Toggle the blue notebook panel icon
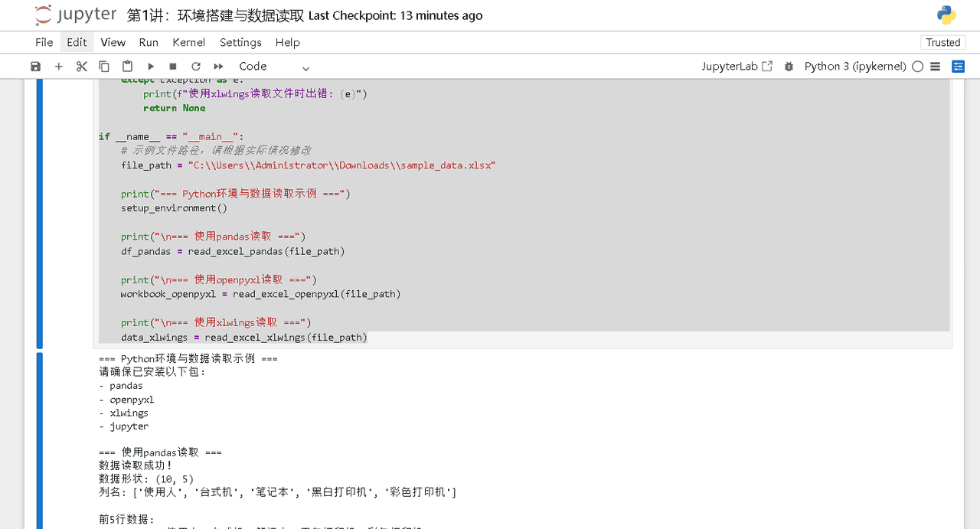This screenshot has width=980, height=529. click(958, 67)
